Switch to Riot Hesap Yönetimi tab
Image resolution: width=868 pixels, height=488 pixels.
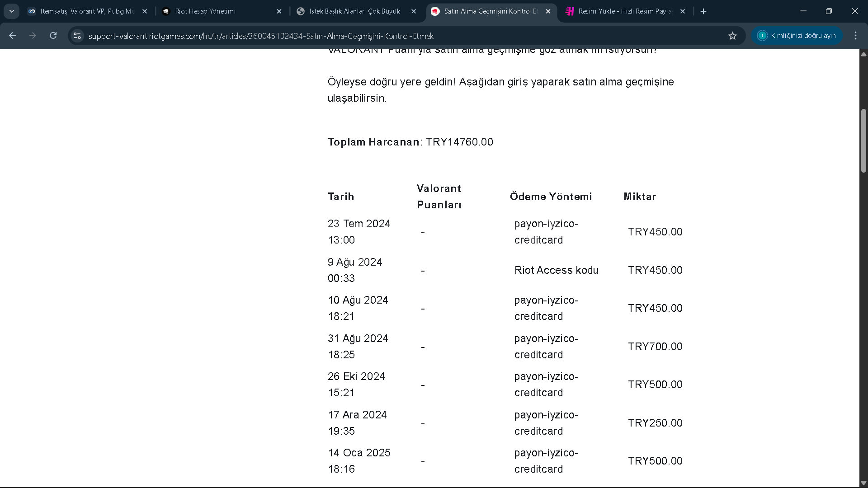pyautogui.click(x=217, y=11)
